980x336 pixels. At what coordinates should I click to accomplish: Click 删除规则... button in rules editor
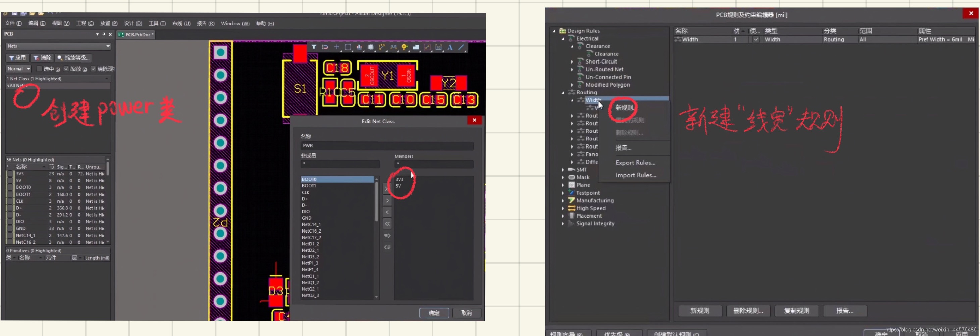click(748, 311)
